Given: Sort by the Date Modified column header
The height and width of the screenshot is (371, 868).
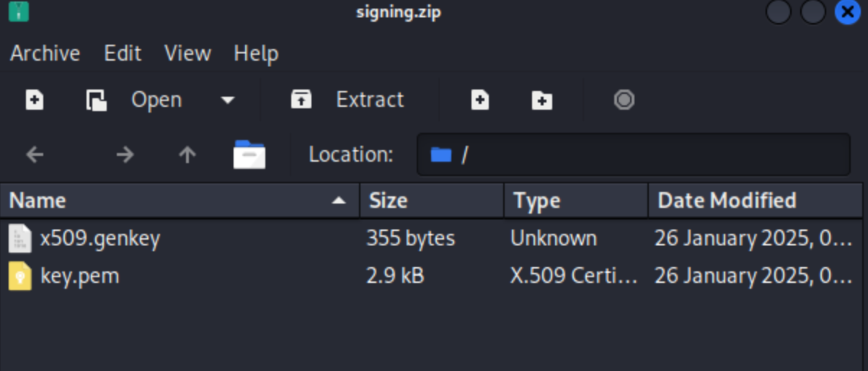Looking at the screenshot, I should [x=727, y=201].
